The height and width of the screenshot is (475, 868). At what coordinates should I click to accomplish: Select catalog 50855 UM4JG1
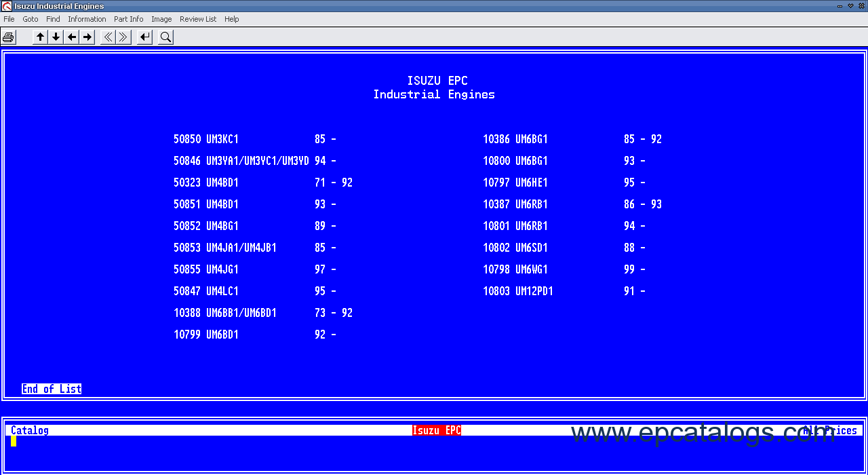(x=255, y=269)
